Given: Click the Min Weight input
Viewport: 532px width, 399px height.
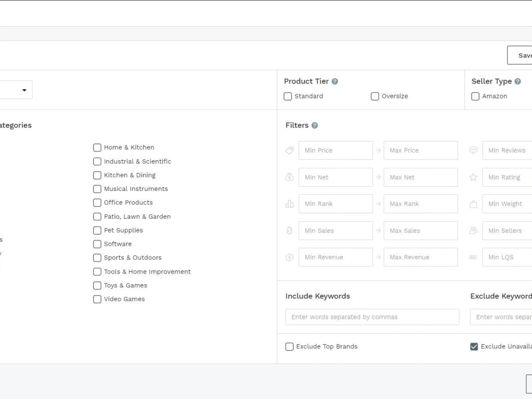Looking at the screenshot, I should tap(507, 204).
